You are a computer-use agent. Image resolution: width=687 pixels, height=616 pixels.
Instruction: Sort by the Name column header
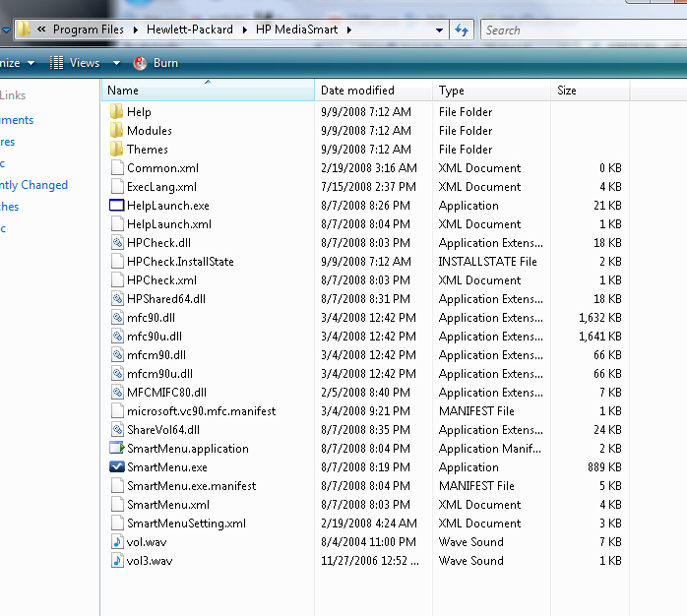click(208, 91)
